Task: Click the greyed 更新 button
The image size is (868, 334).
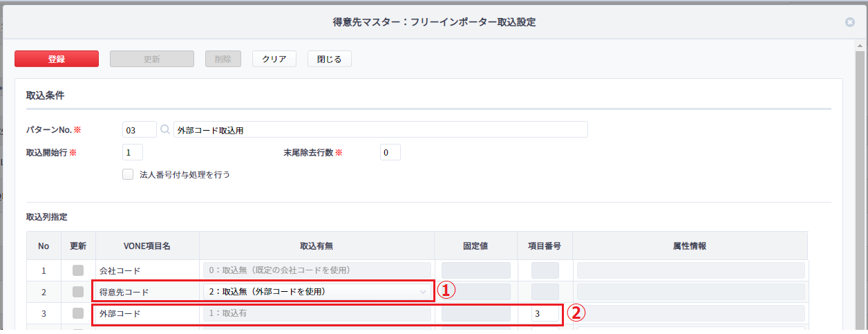Action: [152, 59]
